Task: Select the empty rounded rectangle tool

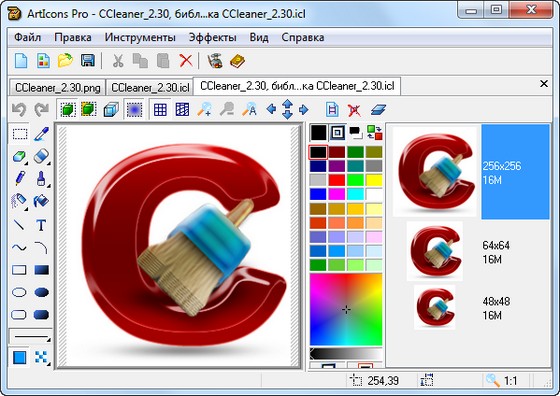Action: click(19, 315)
